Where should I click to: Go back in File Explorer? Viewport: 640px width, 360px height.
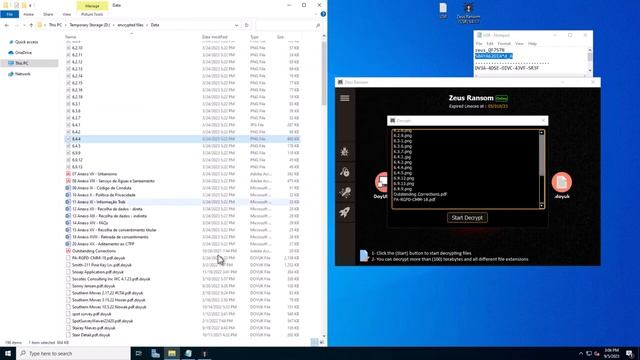[7, 25]
